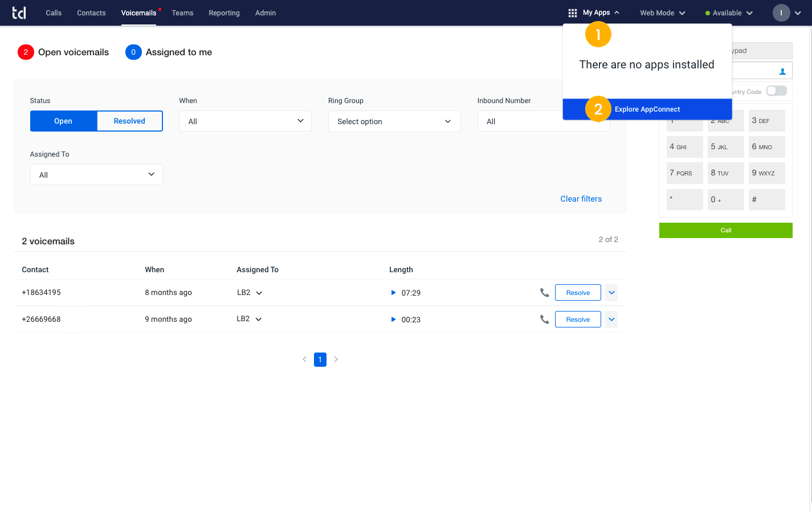This screenshot has height=512, width=812.
Task: Go to the Contacts tab
Action: [x=91, y=13]
